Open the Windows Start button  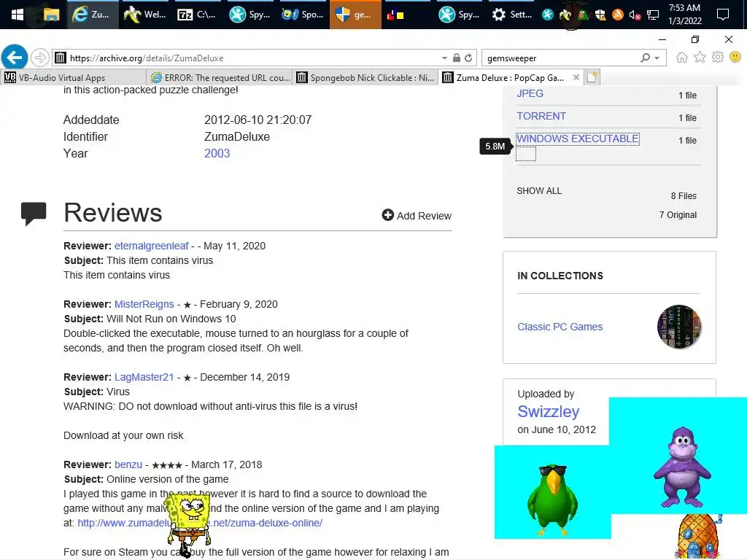point(18,15)
